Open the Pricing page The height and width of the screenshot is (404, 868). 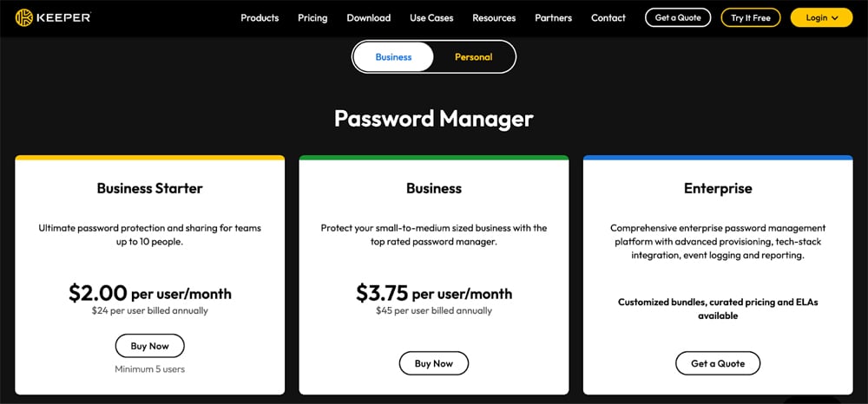coord(312,18)
